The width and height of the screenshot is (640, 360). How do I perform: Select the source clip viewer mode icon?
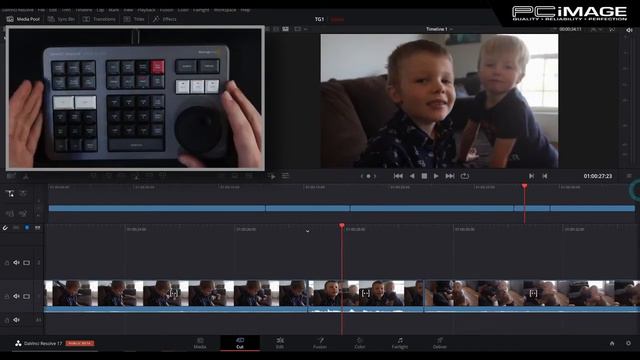point(268,29)
